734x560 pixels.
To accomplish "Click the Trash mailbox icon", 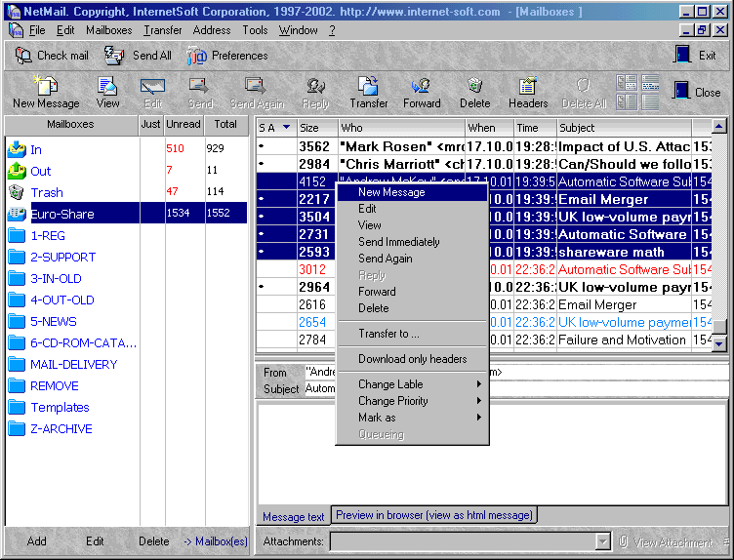I will [17, 192].
